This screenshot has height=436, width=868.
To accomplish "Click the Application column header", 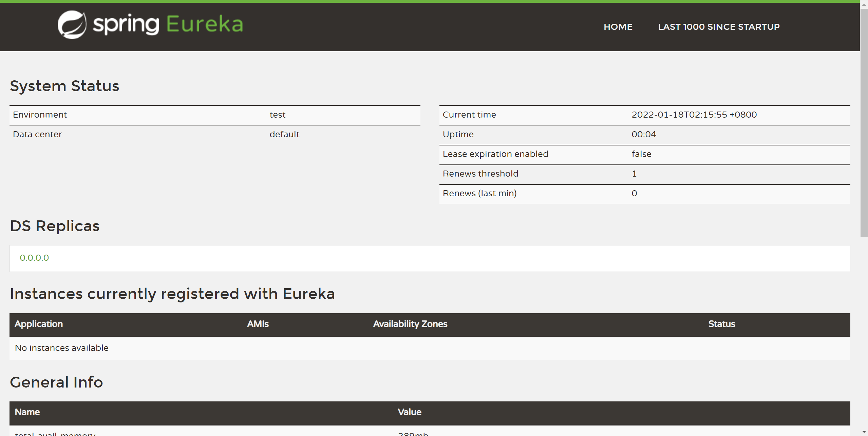I will pos(39,324).
